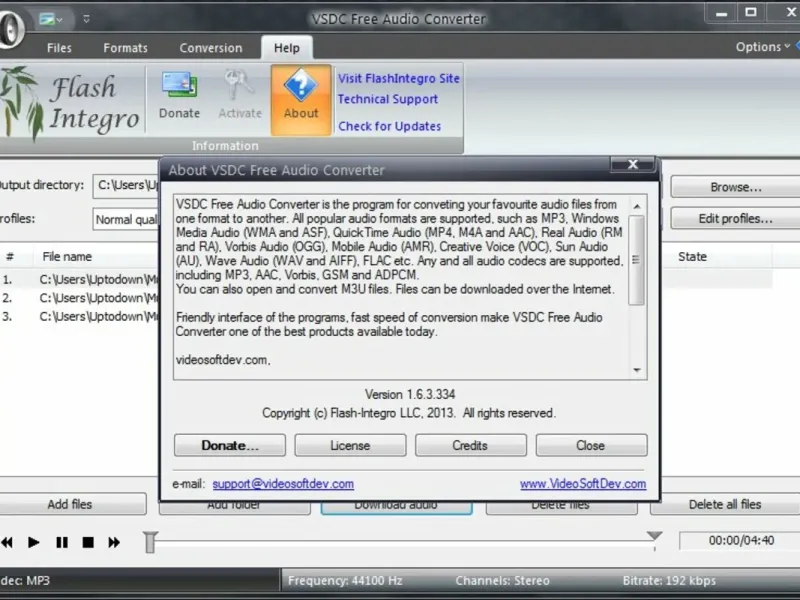Image resolution: width=800 pixels, height=600 pixels.
Task: Maximize the VSDC window
Action: click(751, 12)
